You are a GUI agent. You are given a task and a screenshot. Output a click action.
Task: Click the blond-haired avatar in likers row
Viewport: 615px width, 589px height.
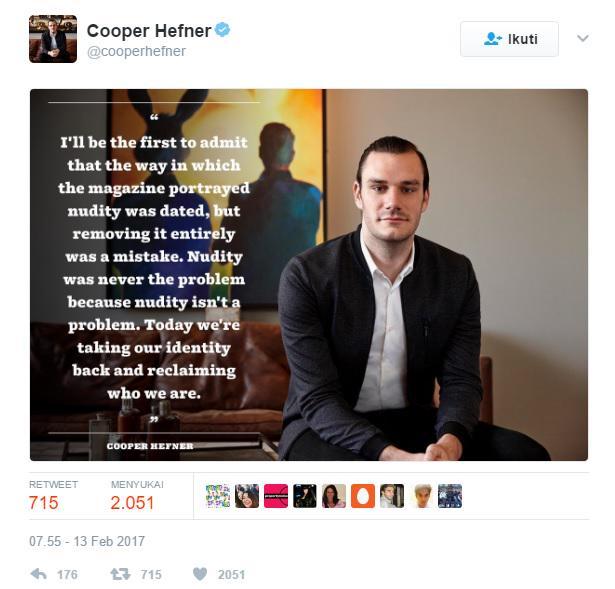[421, 496]
